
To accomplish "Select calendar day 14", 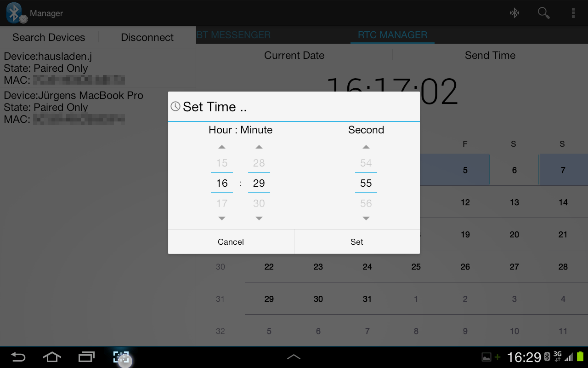I will [x=563, y=202].
